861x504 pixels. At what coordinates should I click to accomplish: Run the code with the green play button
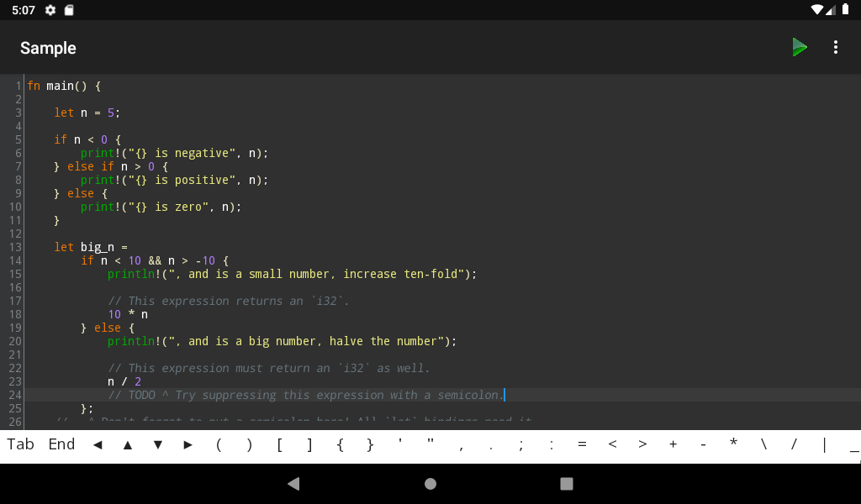pyautogui.click(x=800, y=47)
